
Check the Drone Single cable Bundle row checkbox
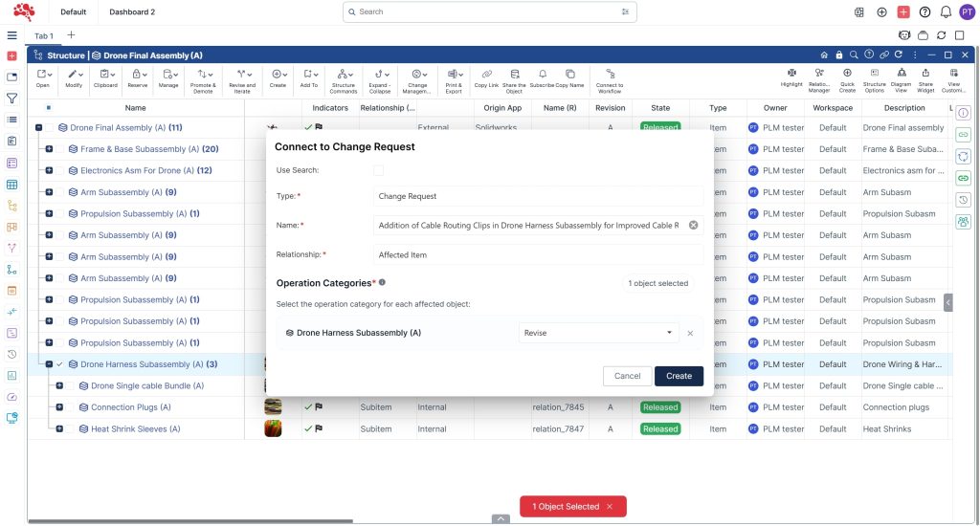71,386
